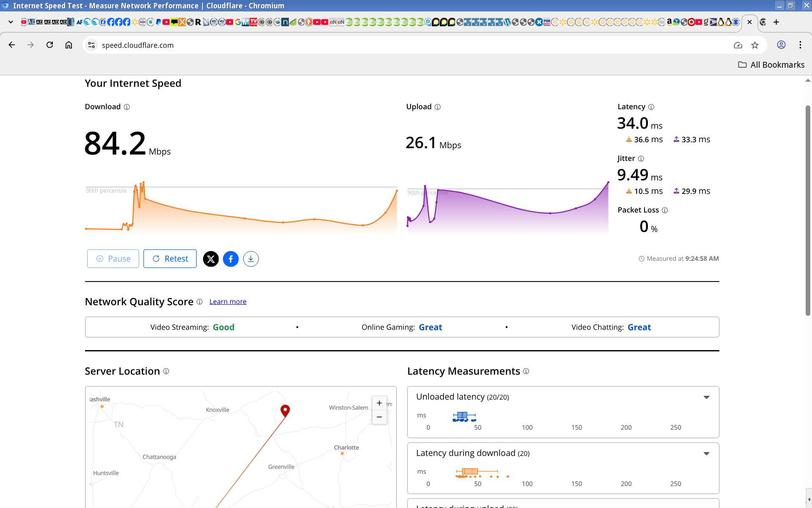This screenshot has height=508, width=812.
Task: Share results on Facebook
Action: pos(230,259)
